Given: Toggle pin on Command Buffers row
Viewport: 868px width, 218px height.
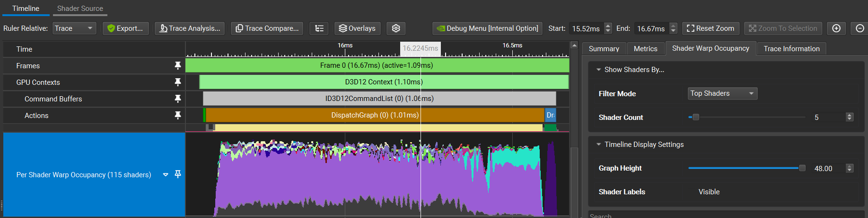Looking at the screenshot, I should point(178,99).
